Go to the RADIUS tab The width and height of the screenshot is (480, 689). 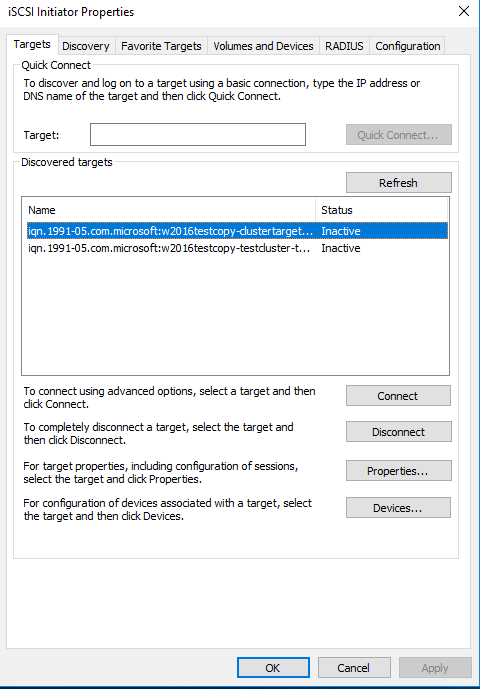pyautogui.click(x=344, y=46)
